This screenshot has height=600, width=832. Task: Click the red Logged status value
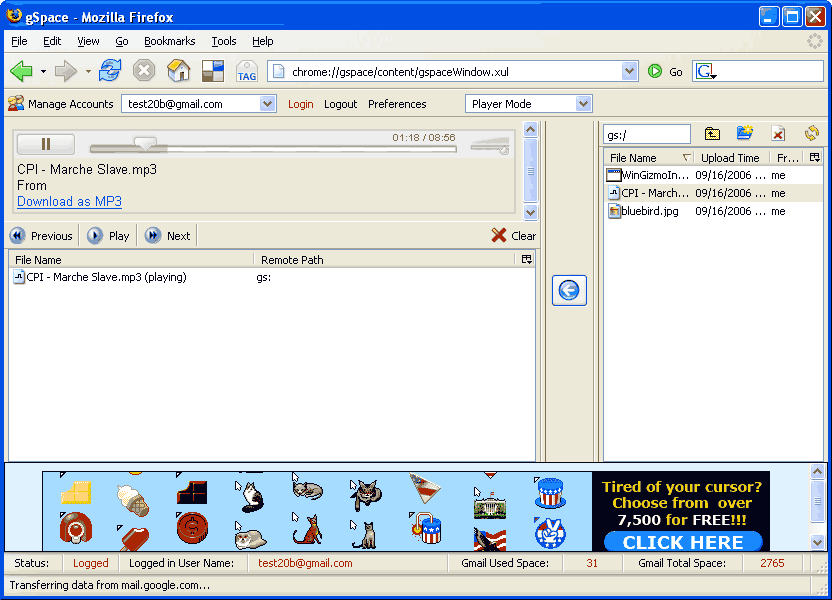91,563
